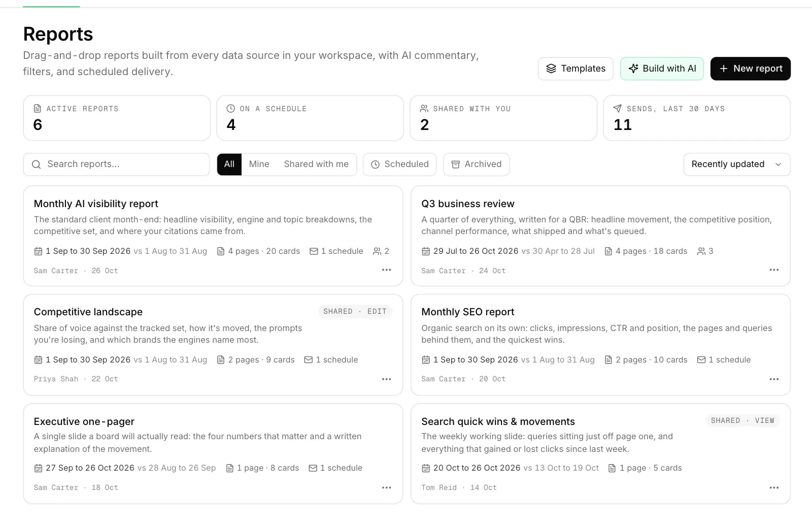This screenshot has height=525, width=812.
Task: Click the plus icon on New report
Action: (724, 69)
